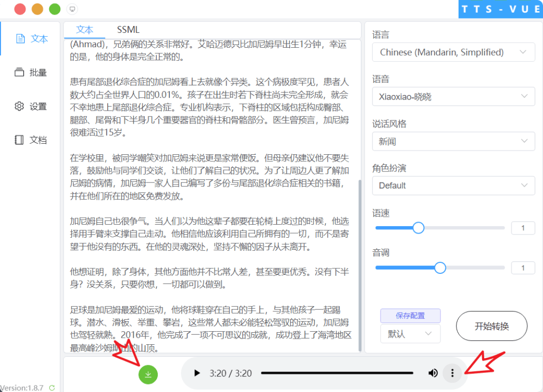Click the 音调 pitch value input field
The image size is (543, 392).
[x=523, y=267]
